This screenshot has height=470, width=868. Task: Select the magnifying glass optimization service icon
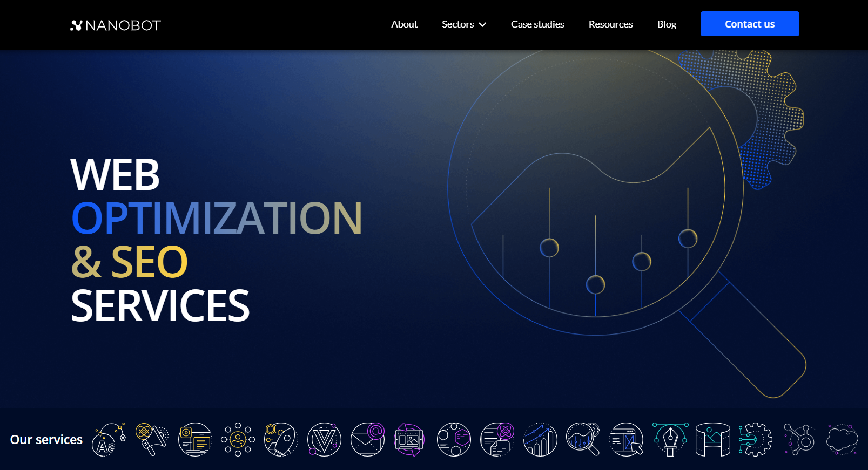coord(583,439)
